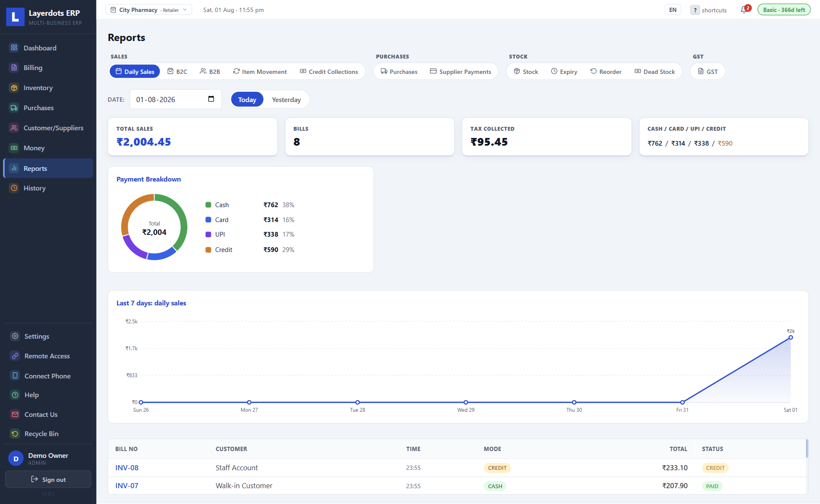The width and height of the screenshot is (820, 504).
Task: Switch to the B2C report tab
Action: pyautogui.click(x=177, y=71)
